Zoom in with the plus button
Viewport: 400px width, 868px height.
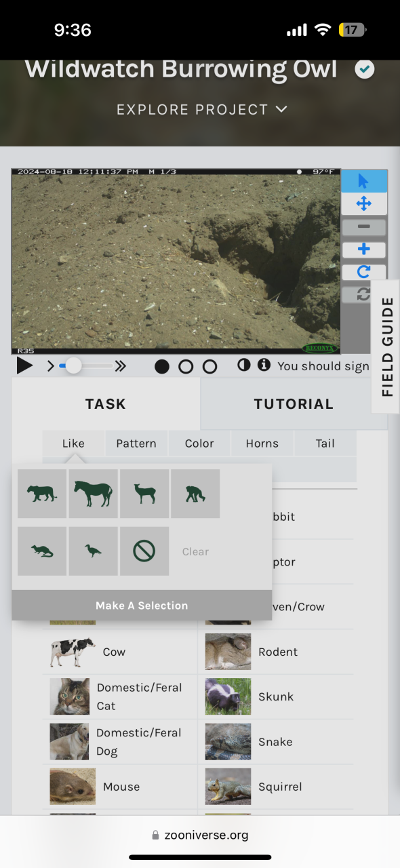363,249
